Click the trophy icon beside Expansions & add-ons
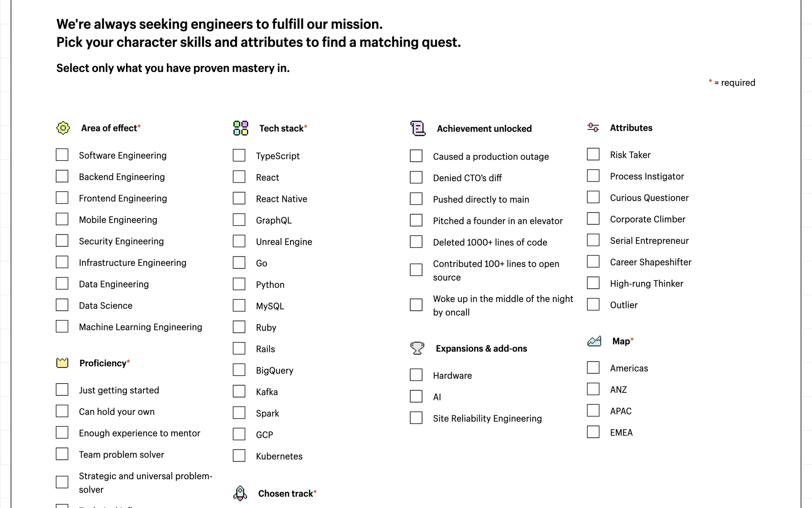Image resolution: width=812 pixels, height=508 pixels. (x=417, y=348)
